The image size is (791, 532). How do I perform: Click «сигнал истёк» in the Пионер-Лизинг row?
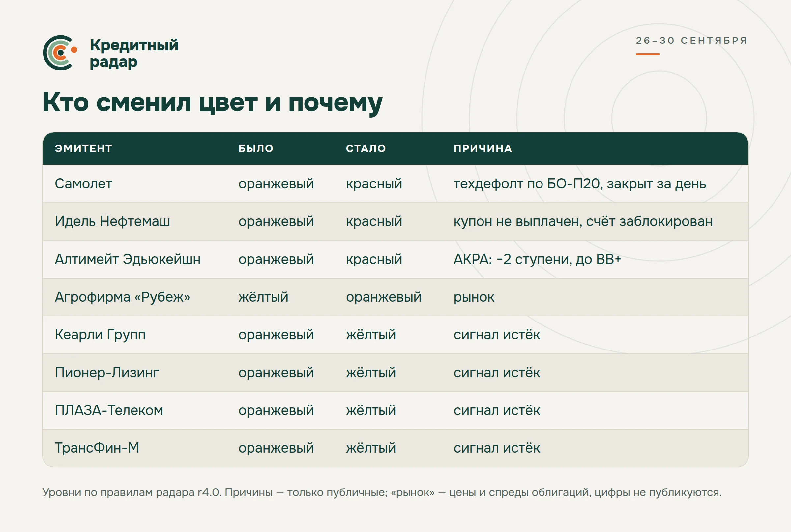497,373
